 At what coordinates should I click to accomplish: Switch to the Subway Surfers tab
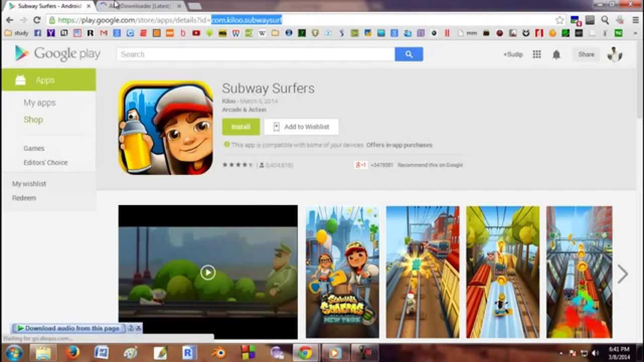click(x=49, y=6)
